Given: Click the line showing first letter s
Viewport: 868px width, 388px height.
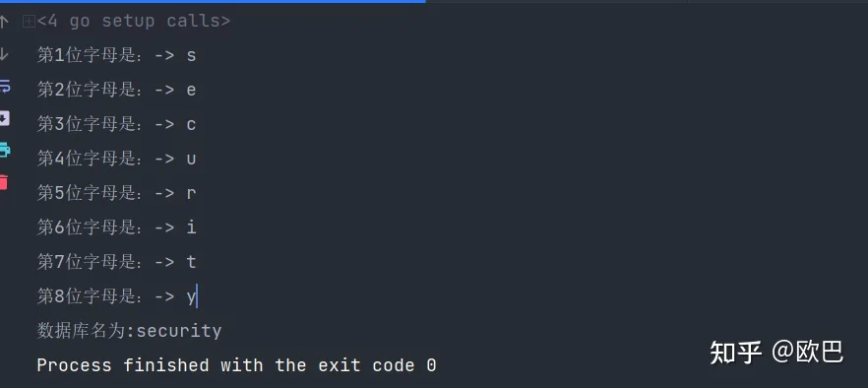Looking at the screenshot, I should pyautogui.click(x=116, y=55).
